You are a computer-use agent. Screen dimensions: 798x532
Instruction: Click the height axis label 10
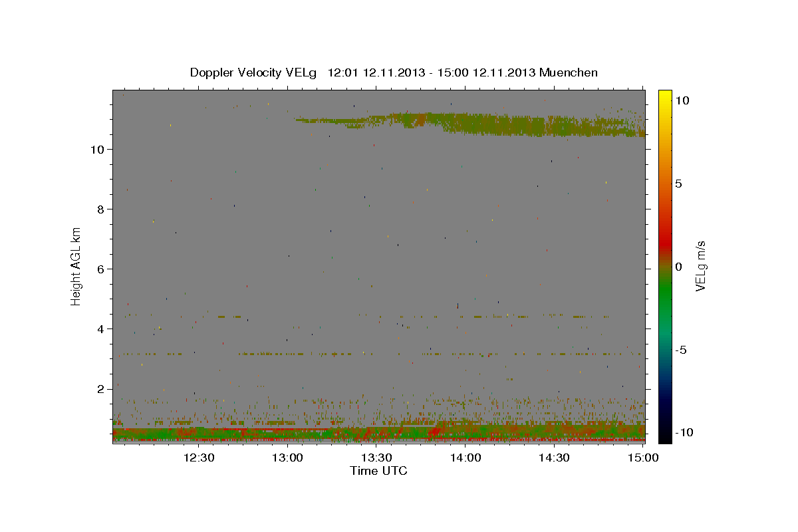[x=98, y=150]
